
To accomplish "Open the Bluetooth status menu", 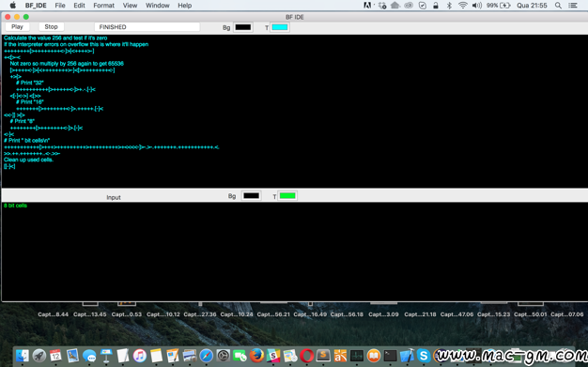I will pos(449,6).
